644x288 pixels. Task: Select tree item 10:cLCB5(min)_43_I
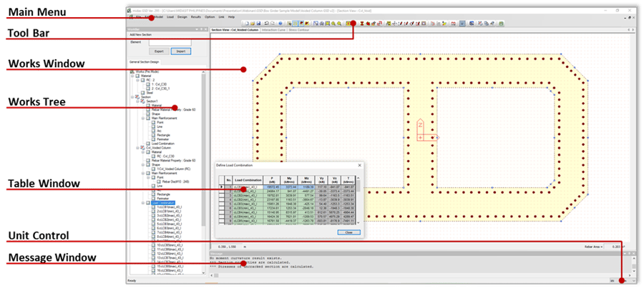[x=170, y=245]
